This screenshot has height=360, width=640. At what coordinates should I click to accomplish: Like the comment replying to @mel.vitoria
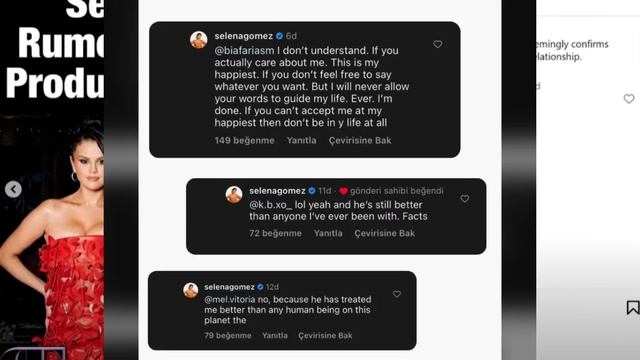point(397,294)
